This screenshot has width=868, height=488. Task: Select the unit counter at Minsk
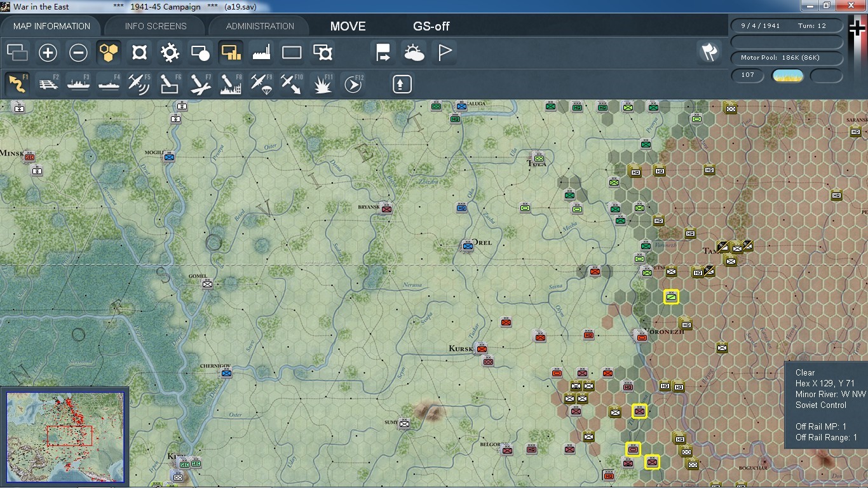coord(29,156)
